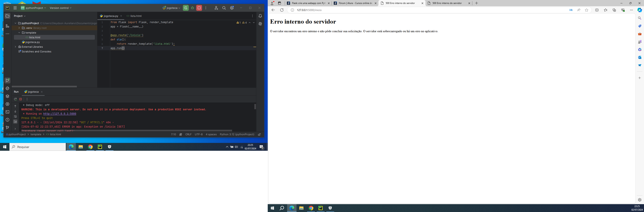Click the Python version indicator in status bar
This screenshot has height=212, width=644.
click(237, 134)
